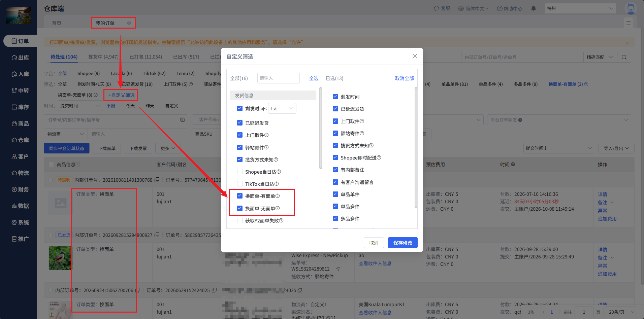This screenshot has height=319, width=644.
Task: Close the 我的订单 tab via its X
Action: point(129,23)
